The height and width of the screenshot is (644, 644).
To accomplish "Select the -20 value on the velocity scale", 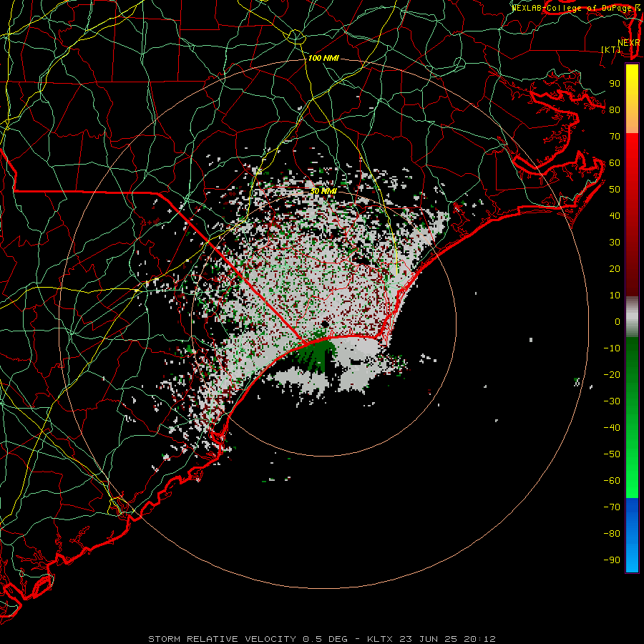I will [x=612, y=375].
